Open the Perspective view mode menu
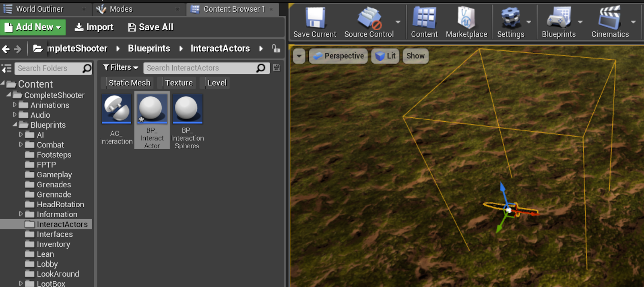Screen dimensions: 644x287 click(x=339, y=56)
